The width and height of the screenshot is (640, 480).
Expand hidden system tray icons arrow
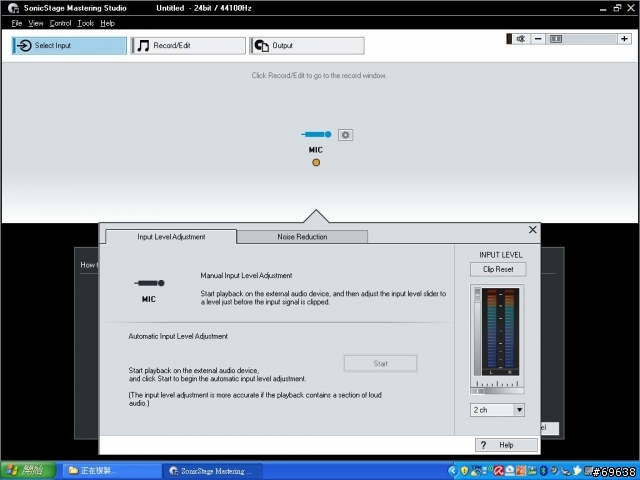(x=453, y=471)
